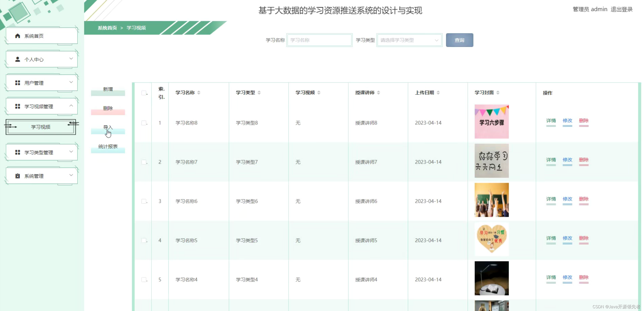Screen dimensions: 644x311
Task: Click the grid icon beside 学习类型管理
Action: click(x=18, y=152)
